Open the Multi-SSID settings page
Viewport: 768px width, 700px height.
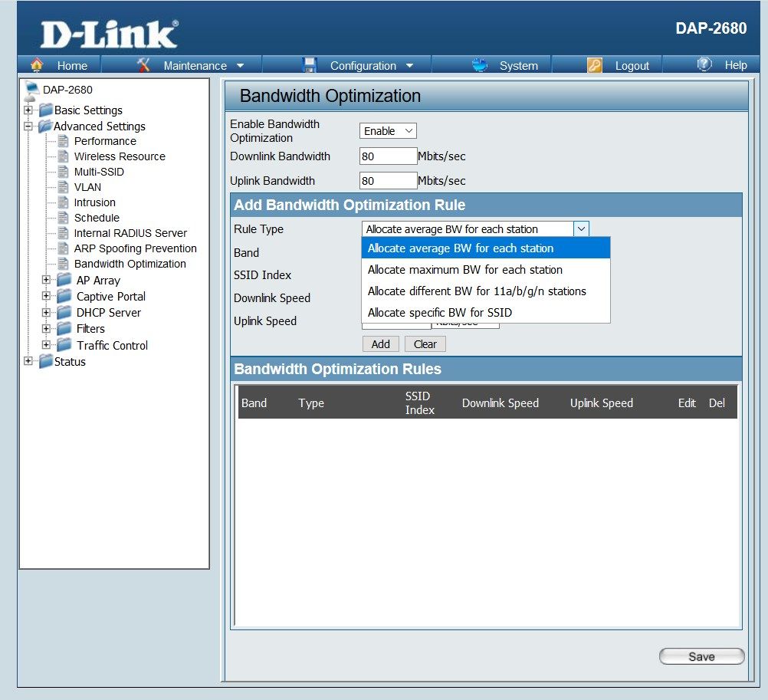99,172
